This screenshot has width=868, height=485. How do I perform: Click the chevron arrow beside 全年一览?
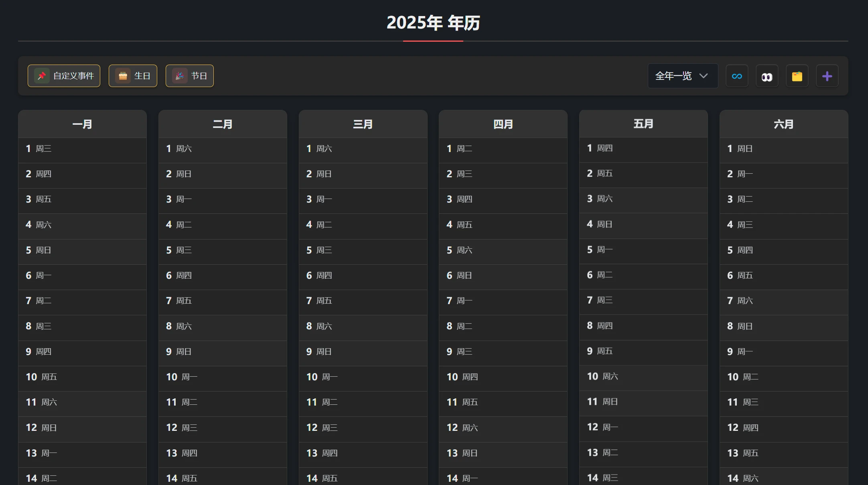[704, 76]
